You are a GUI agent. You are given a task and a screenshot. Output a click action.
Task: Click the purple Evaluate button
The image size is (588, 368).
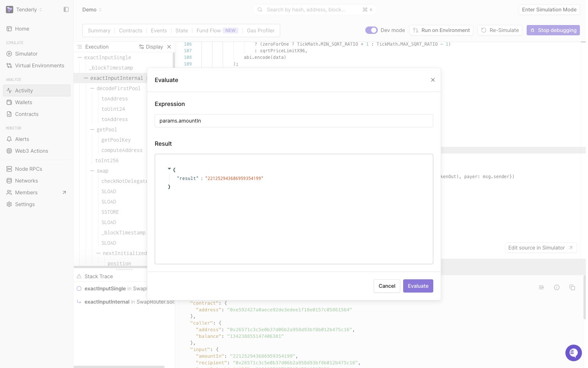(418, 286)
